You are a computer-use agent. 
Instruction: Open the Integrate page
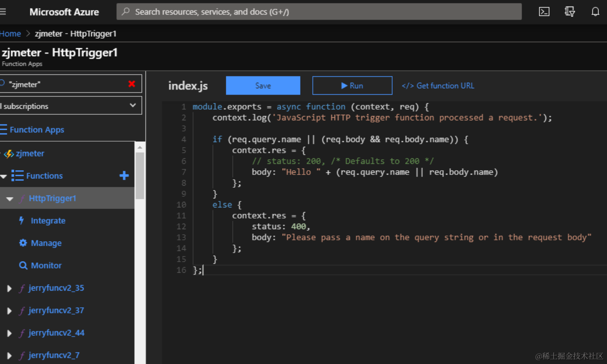(48, 221)
